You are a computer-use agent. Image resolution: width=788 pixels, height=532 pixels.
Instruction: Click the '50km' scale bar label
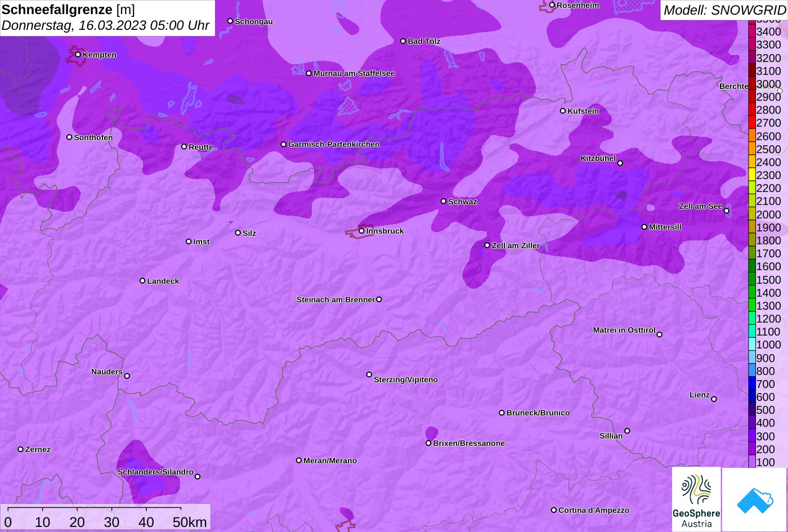point(190,522)
